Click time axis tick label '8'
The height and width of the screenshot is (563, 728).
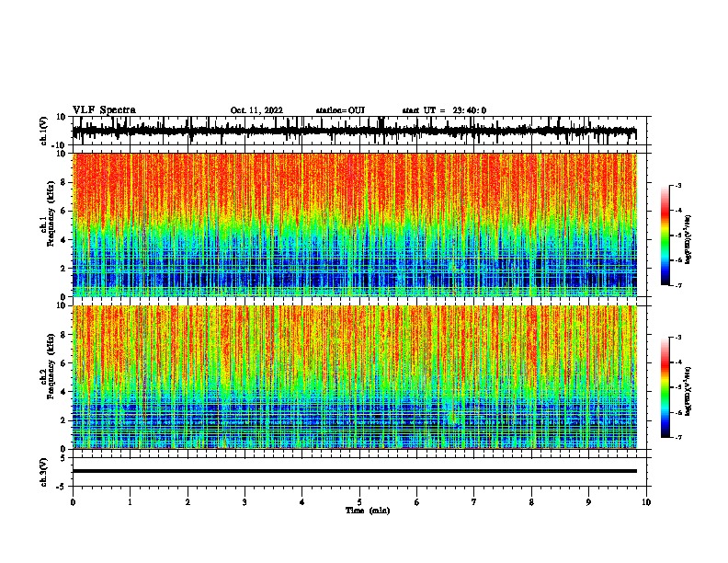[531, 502]
